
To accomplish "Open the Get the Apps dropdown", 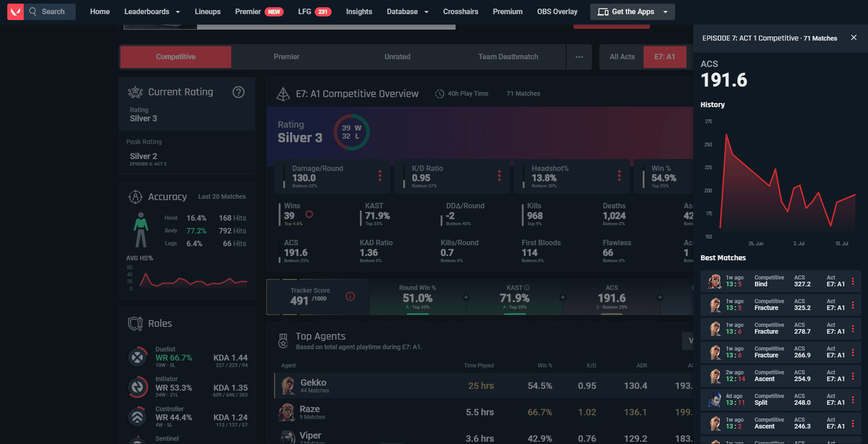I will (x=665, y=12).
